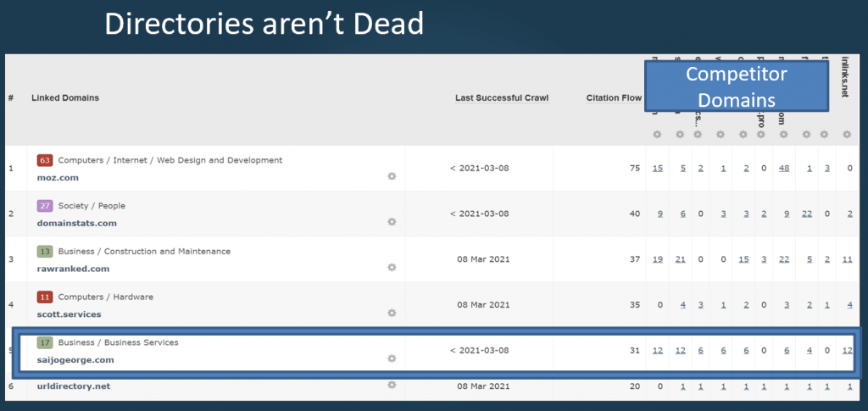The height and width of the screenshot is (411, 868).
Task: Click crawl date '< 2021-03-08' for moz.com
Action: 480,168
